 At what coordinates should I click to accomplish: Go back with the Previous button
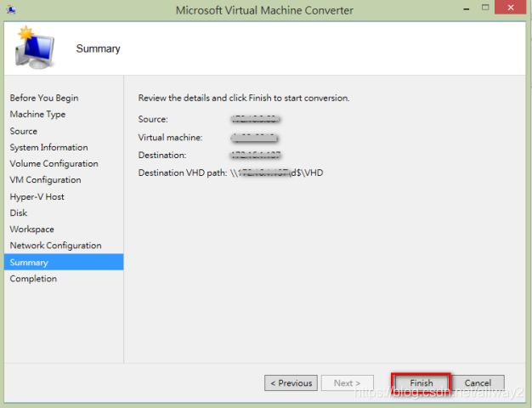(291, 382)
